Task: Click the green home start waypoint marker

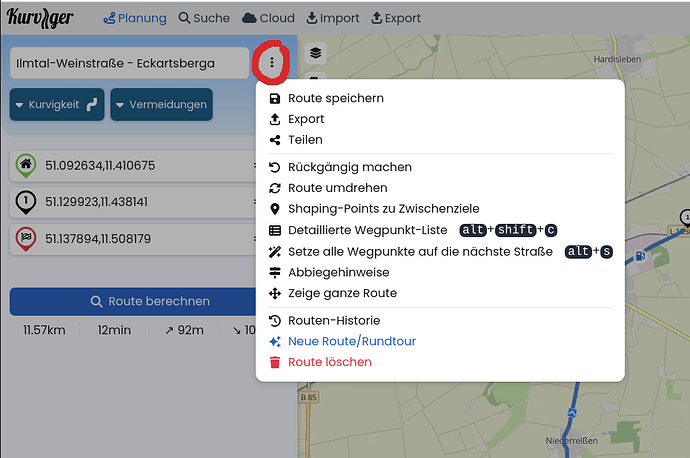Action: (x=26, y=165)
